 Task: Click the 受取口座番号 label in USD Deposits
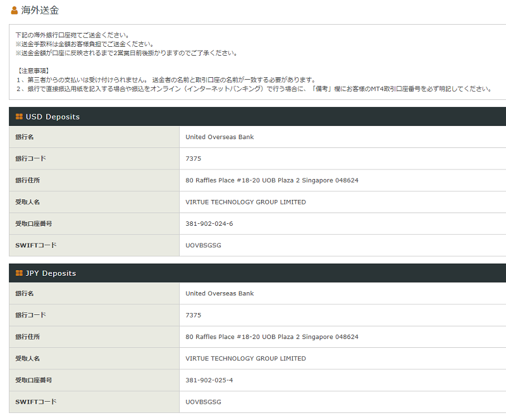pos(34,224)
